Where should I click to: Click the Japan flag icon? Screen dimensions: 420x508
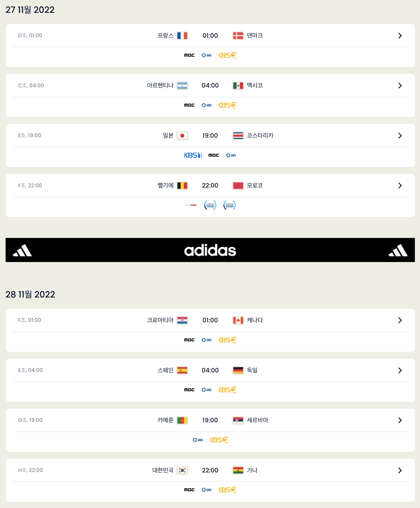(182, 136)
